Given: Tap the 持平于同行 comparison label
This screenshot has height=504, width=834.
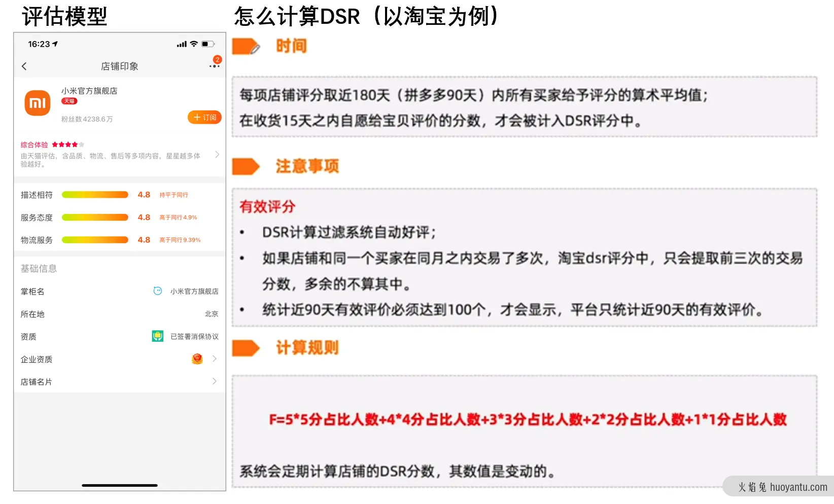Looking at the screenshot, I should 173,195.
